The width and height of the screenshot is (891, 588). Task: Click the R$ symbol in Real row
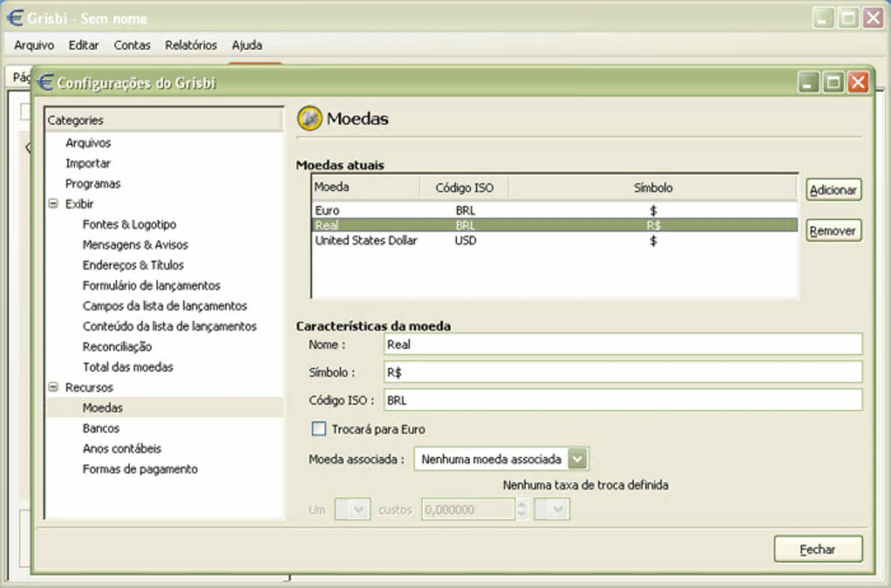[653, 225]
